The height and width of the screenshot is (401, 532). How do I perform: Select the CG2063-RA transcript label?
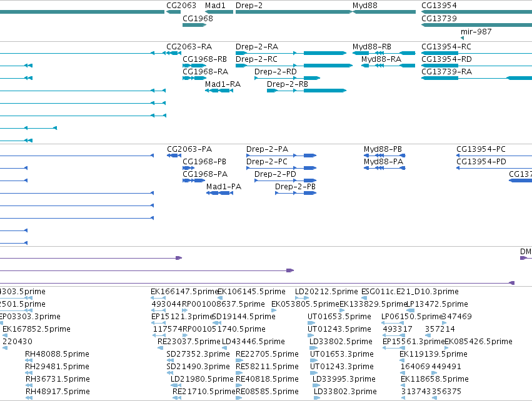coord(189,47)
